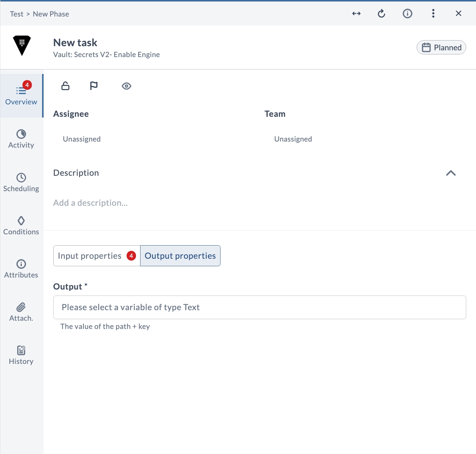Open the task info circle icon
Screen dimensions: 476x454
[x=407, y=14]
